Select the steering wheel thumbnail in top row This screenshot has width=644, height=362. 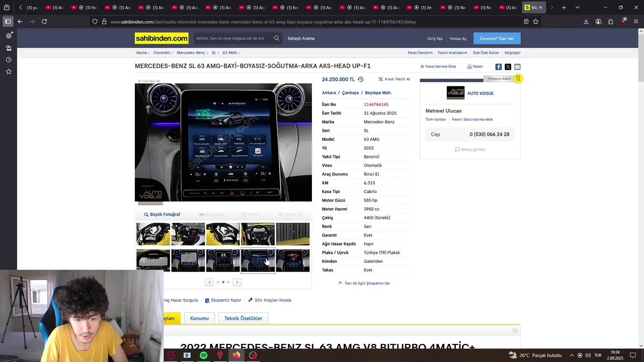(258, 234)
